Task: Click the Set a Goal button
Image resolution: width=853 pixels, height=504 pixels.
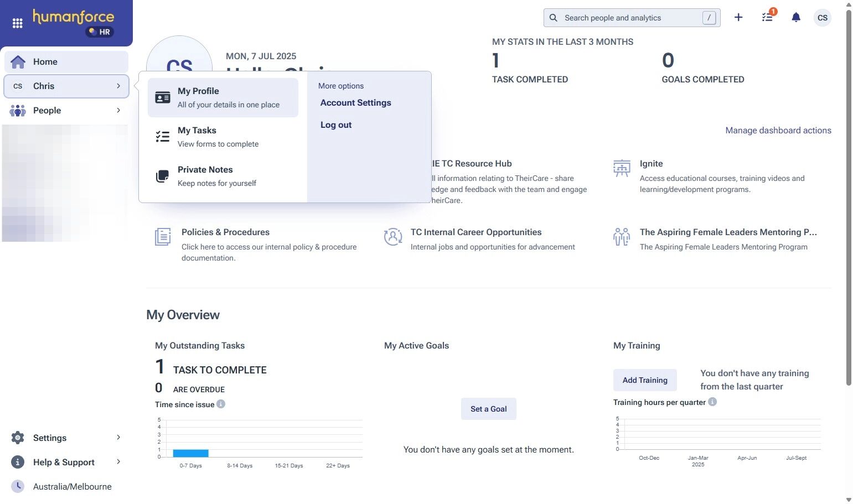Action: [x=489, y=409]
